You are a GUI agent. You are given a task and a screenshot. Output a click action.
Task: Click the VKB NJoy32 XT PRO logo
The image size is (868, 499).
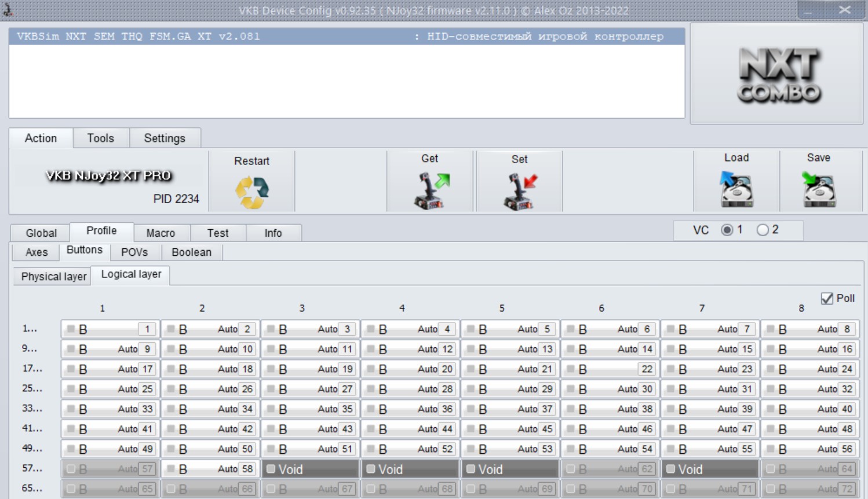click(x=108, y=175)
